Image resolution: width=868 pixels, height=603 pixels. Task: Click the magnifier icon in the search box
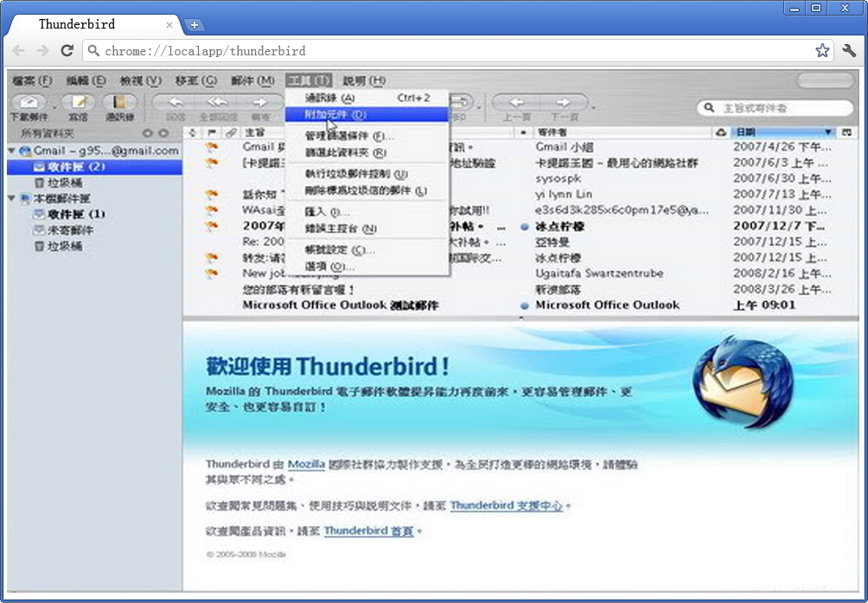709,107
